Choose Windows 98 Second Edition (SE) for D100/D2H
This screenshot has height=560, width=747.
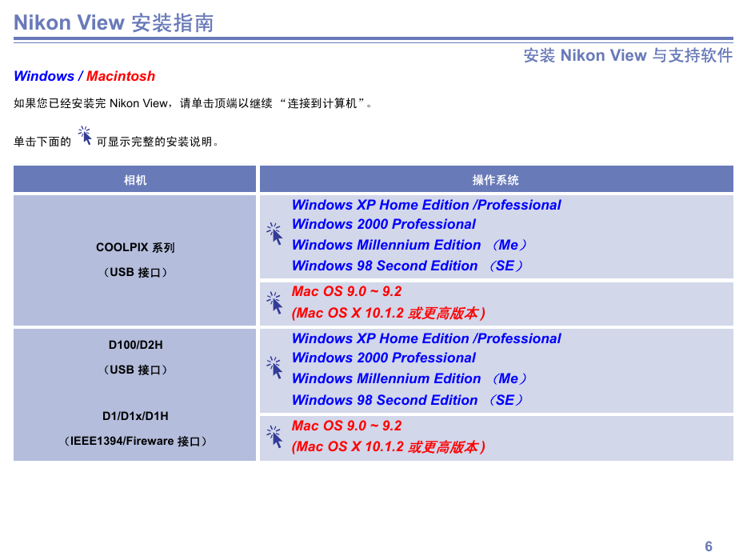pyautogui.click(x=407, y=400)
